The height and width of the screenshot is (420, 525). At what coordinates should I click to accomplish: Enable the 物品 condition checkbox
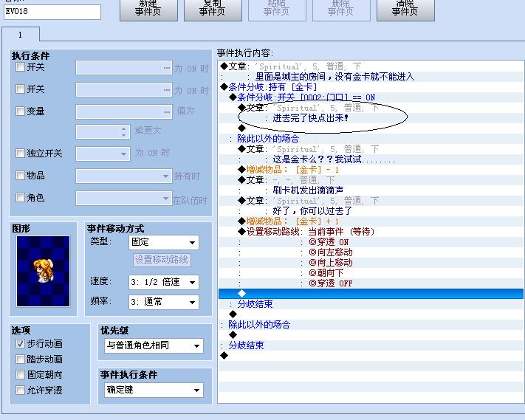pyautogui.click(x=21, y=176)
